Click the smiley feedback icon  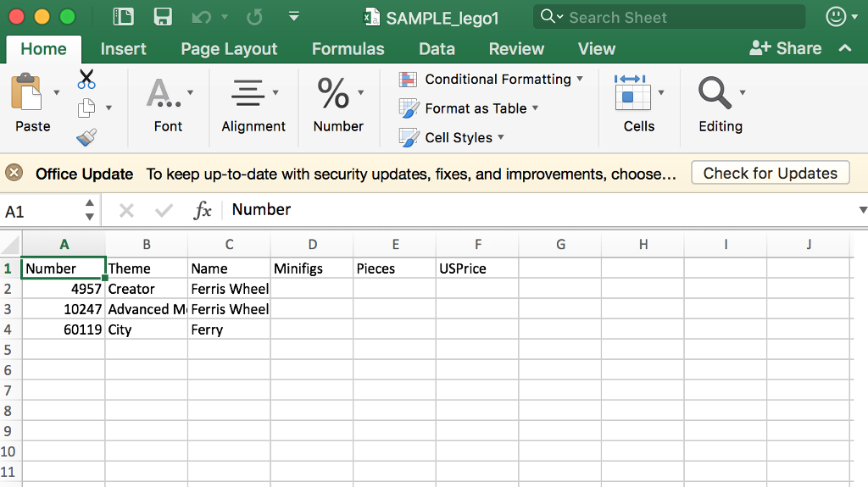pos(835,17)
